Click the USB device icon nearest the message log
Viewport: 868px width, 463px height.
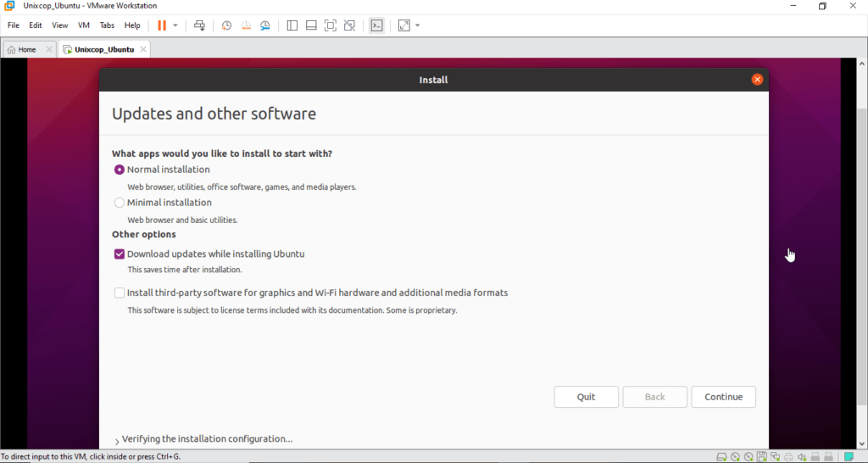(x=828, y=457)
